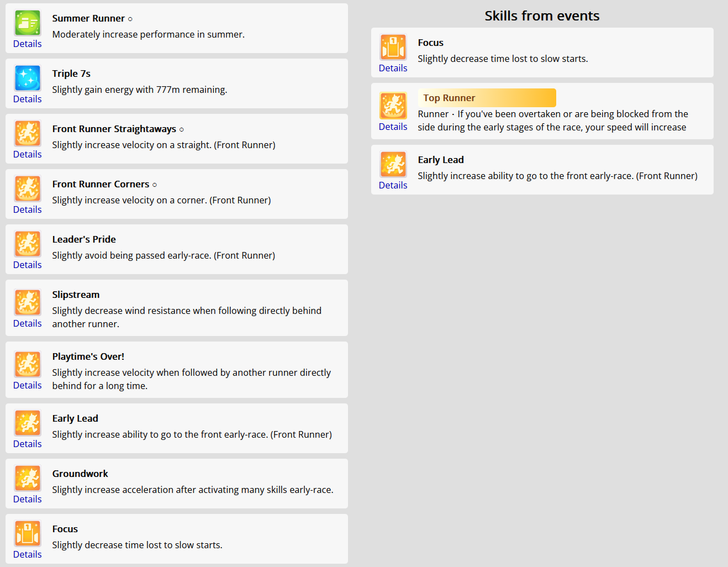Click the Groundwork skill name
Screen dimensions: 728x567
(x=80, y=474)
